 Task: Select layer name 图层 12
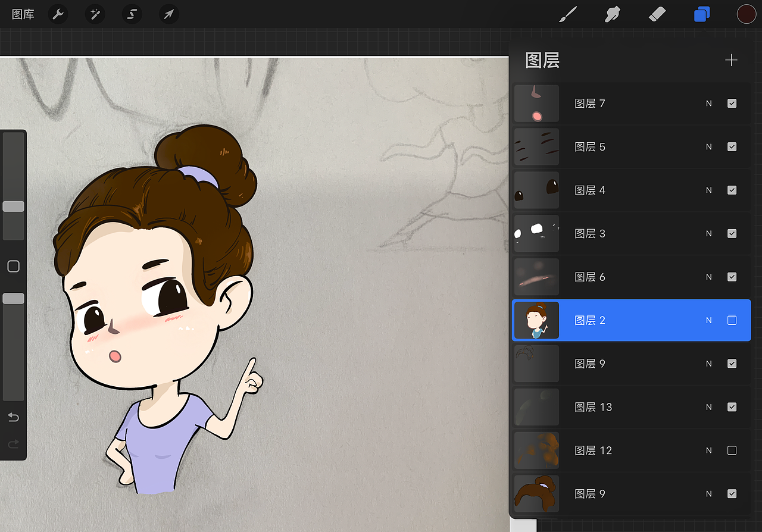click(593, 450)
